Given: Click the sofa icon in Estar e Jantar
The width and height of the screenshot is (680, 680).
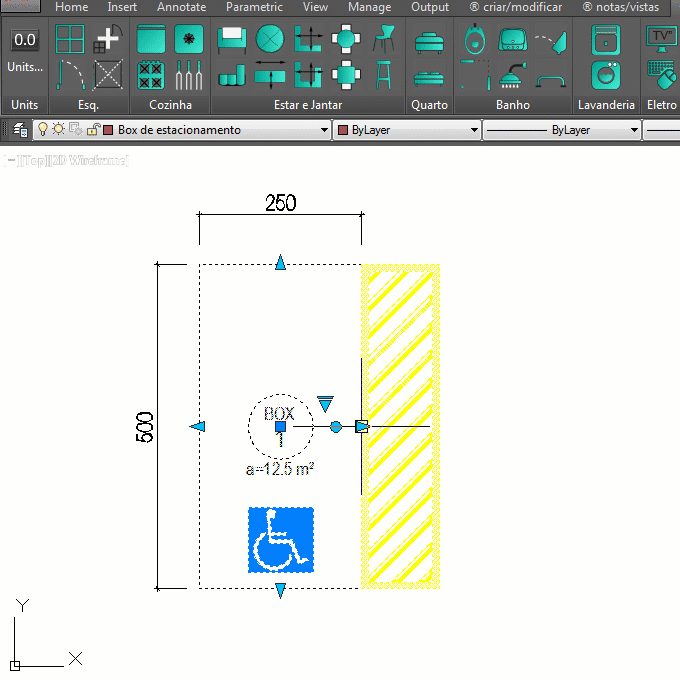Looking at the screenshot, I should 231,40.
